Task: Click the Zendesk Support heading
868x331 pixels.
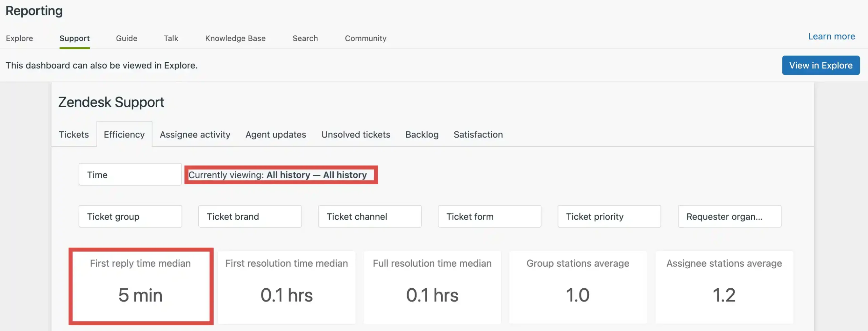Action: (111, 102)
